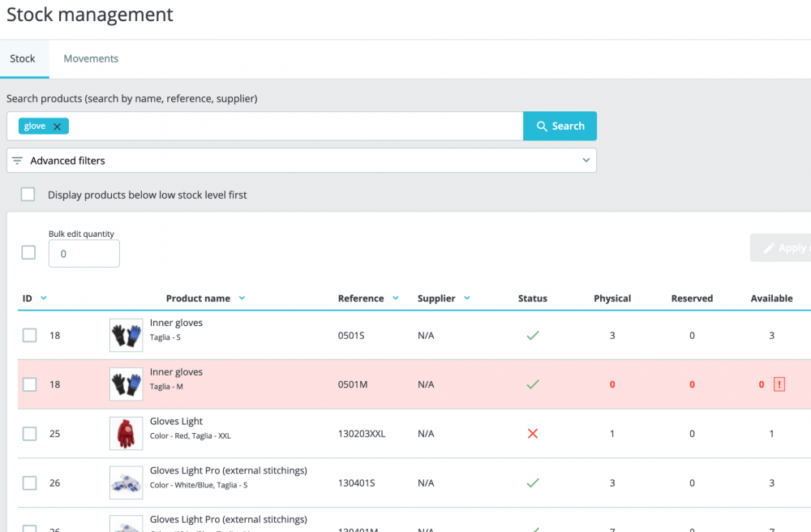The width and height of the screenshot is (811, 532).
Task: Sort by Reference column arrow
Action: (x=396, y=298)
